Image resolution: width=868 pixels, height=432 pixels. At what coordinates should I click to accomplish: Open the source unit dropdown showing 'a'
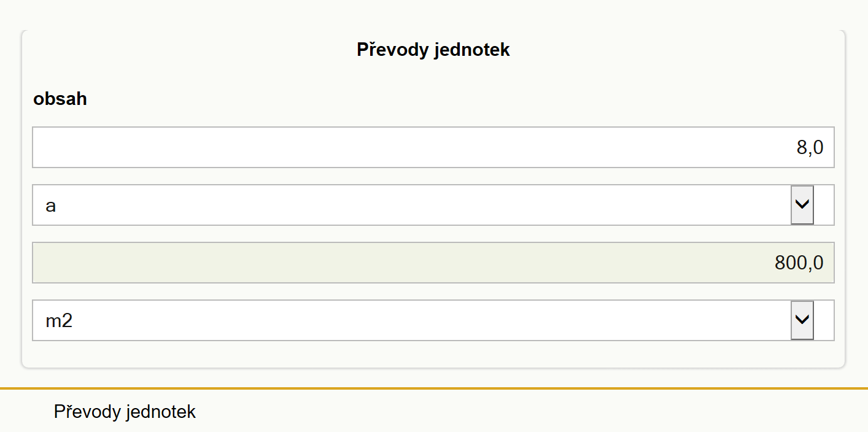(433, 205)
